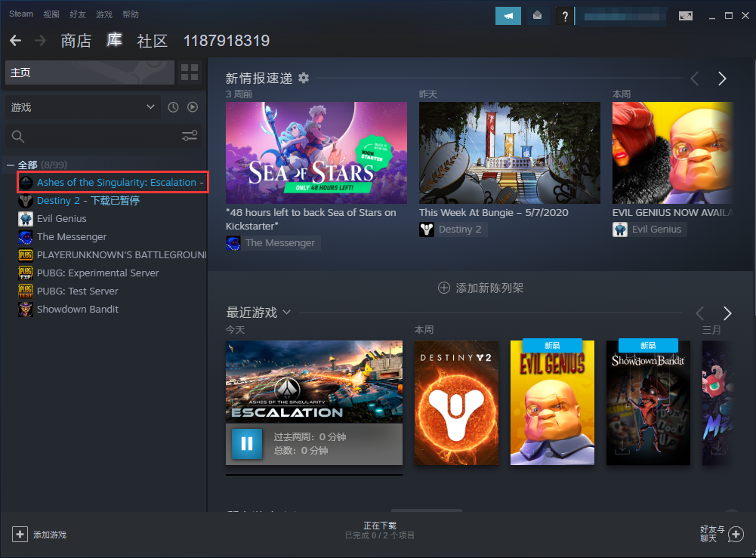Switch to collections grid view icon
The height and width of the screenshot is (558, 756).
pos(190,72)
